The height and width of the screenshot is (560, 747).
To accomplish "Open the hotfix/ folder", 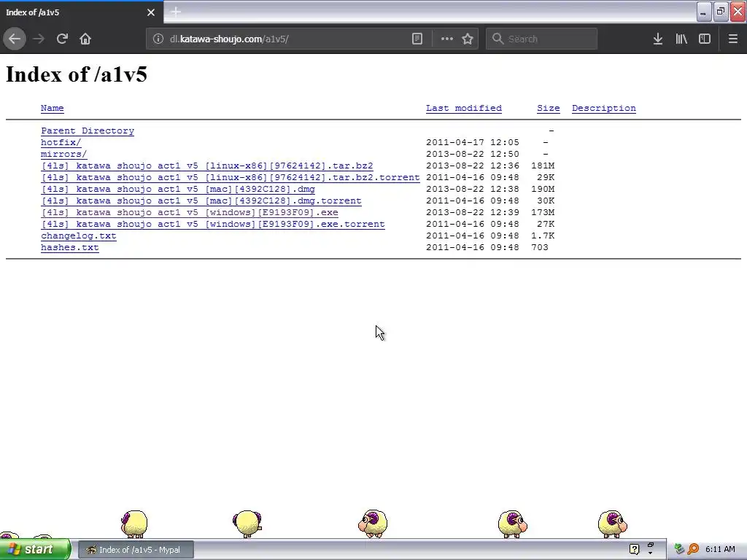I will [61, 142].
